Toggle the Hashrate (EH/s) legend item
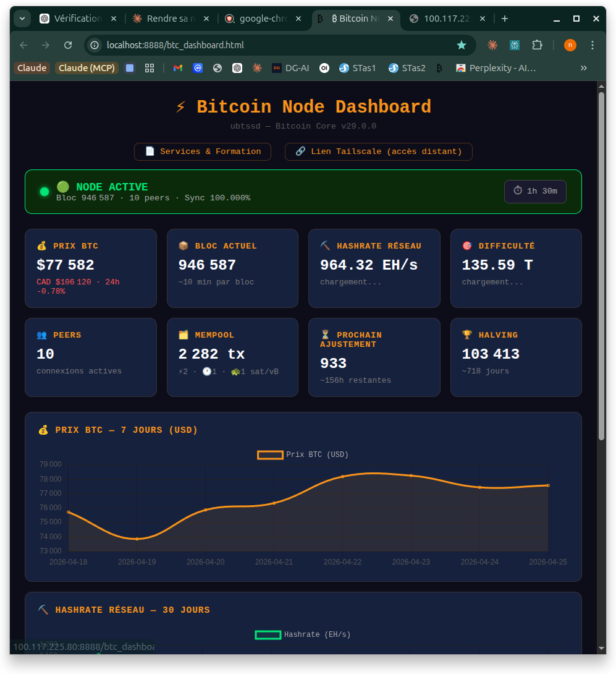616x674 pixels. (303, 634)
